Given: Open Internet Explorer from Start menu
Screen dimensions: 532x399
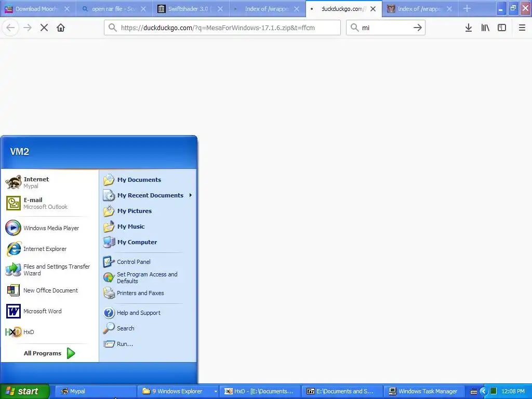Looking at the screenshot, I should pyautogui.click(x=49, y=249).
